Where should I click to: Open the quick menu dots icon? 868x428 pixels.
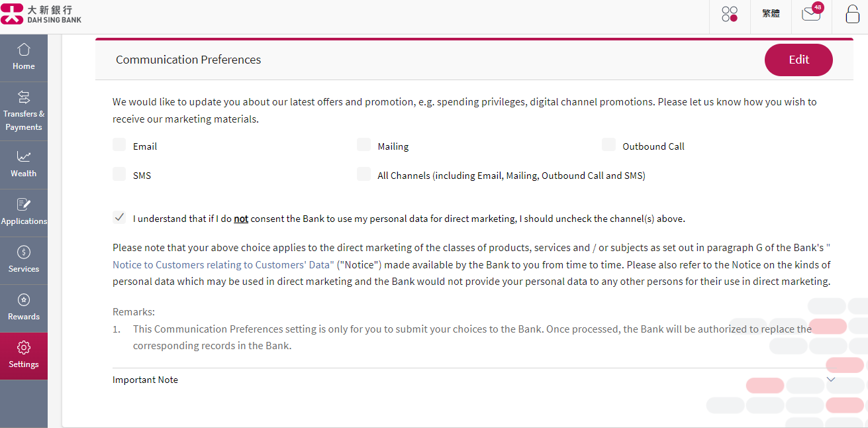tap(730, 15)
